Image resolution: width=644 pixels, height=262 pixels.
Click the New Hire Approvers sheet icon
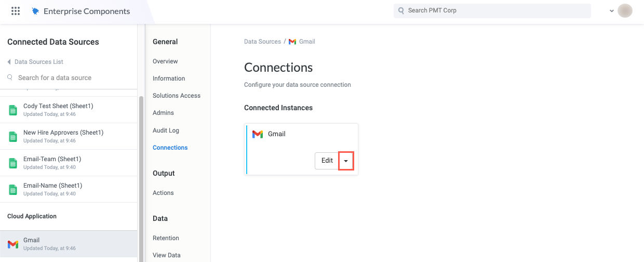13,137
